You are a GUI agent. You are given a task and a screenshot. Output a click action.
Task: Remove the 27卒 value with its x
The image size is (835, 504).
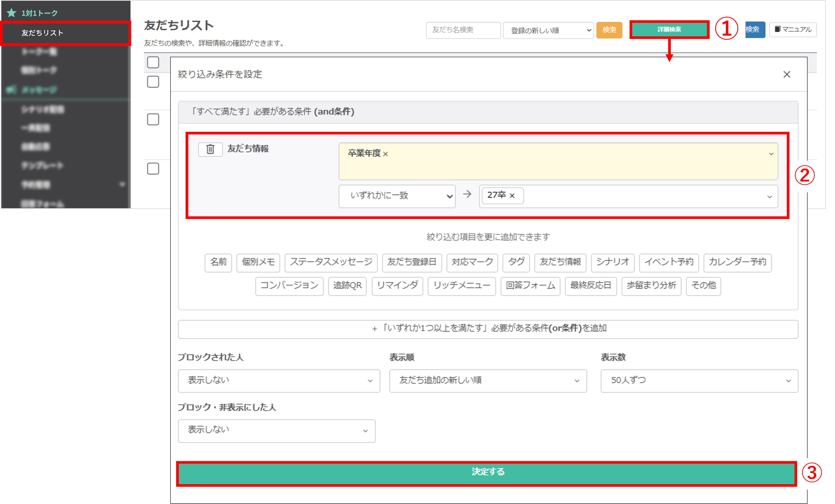[512, 196]
